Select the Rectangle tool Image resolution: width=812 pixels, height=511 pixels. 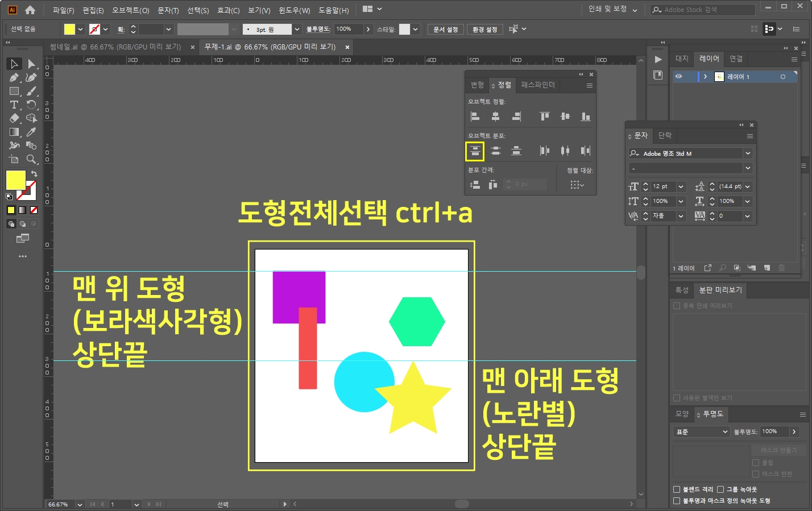(14, 91)
